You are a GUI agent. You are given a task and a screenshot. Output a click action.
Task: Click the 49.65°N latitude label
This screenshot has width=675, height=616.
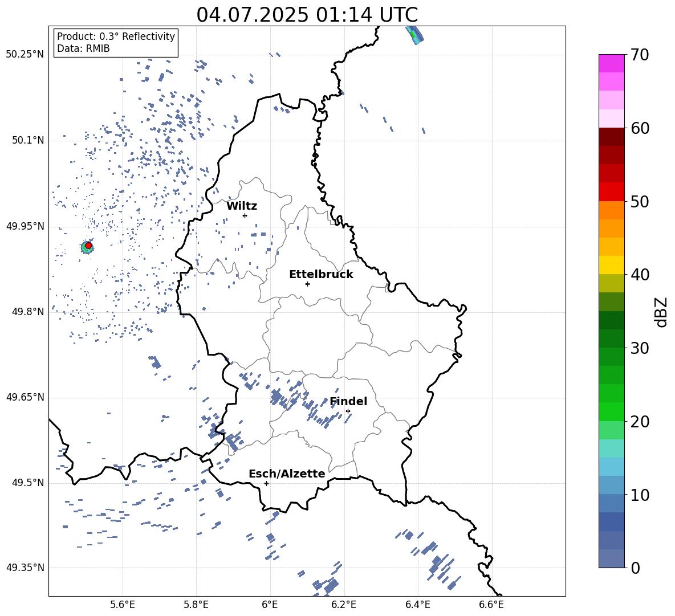point(25,397)
